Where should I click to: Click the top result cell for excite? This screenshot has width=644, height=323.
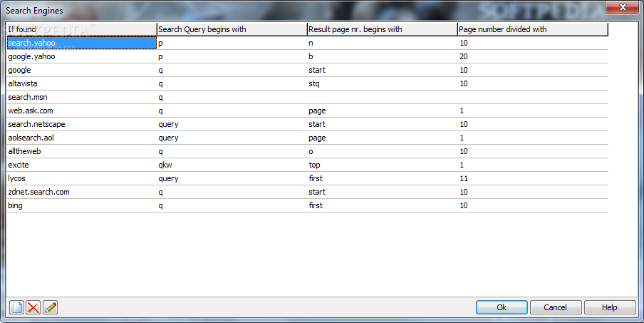(x=383, y=165)
